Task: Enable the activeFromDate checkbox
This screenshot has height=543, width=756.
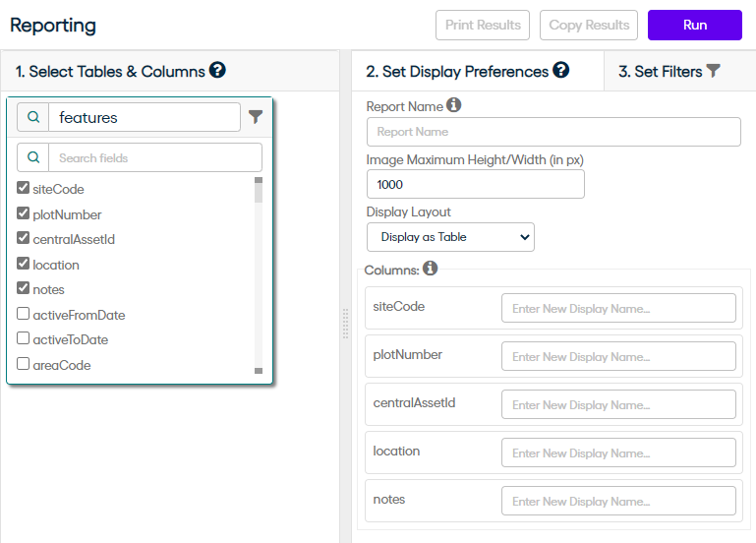Action: (x=24, y=315)
